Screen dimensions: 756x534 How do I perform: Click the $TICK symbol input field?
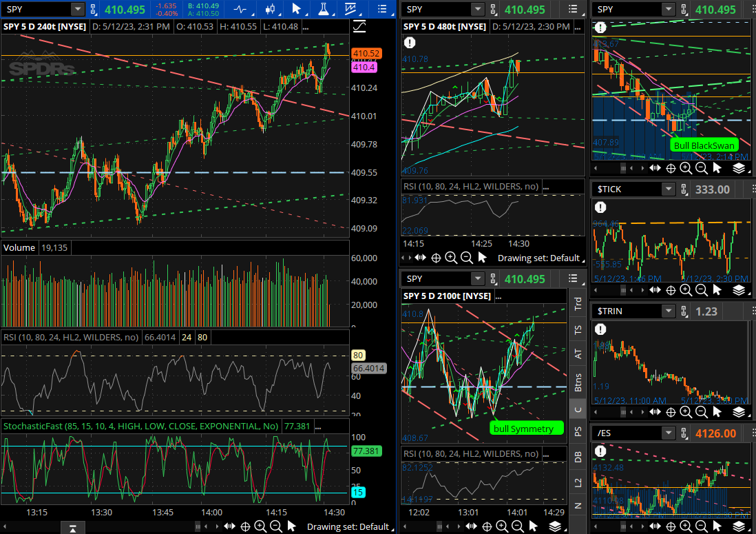pyautogui.click(x=625, y=189)
